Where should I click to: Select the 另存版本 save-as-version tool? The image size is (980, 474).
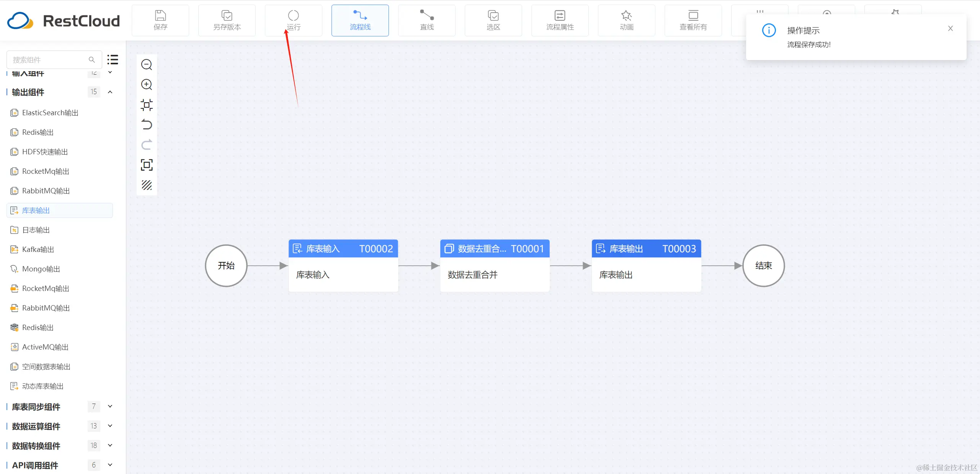coord(227,20)
